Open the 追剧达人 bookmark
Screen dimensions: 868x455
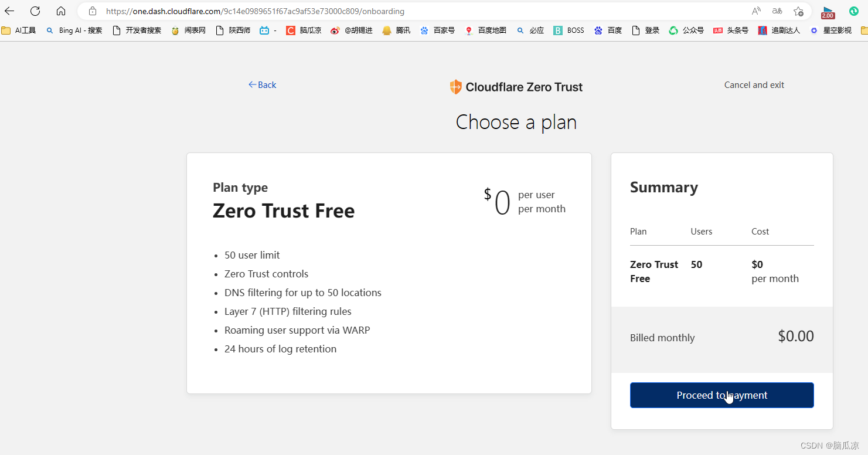click(779, 30)
